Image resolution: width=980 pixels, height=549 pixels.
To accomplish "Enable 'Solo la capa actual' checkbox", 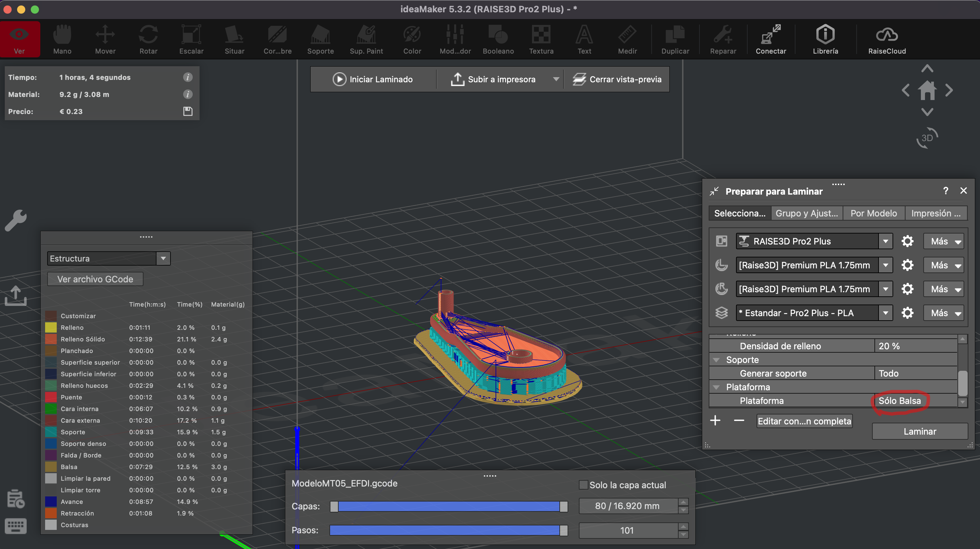I will point(583,485).
